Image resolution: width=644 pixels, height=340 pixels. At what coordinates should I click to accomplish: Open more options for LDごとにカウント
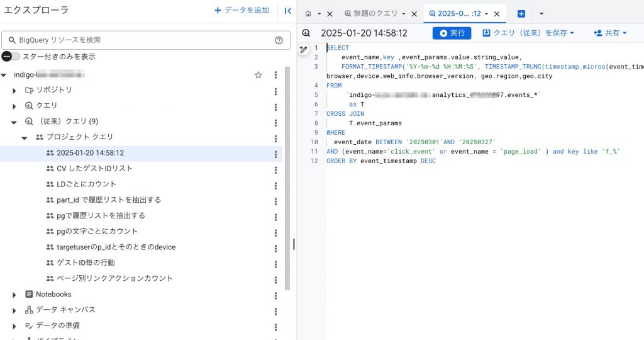pyautogui.click(x=275, y=185)
